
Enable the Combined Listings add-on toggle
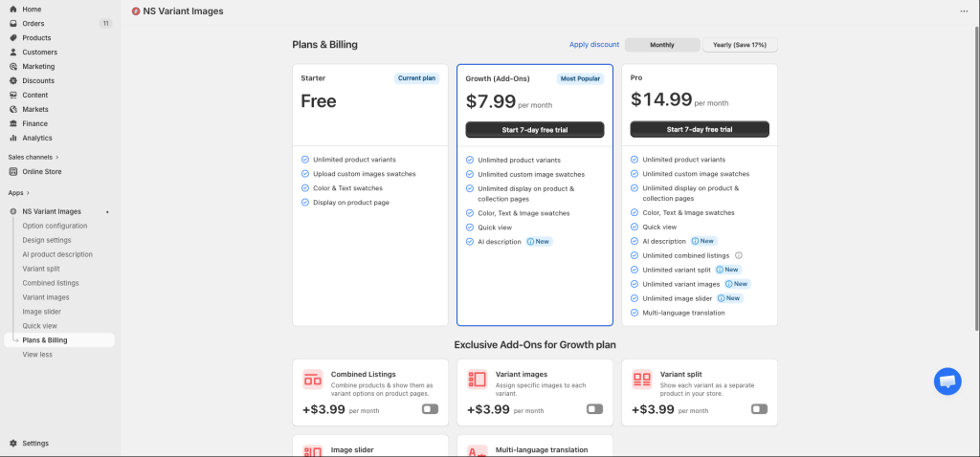coord(430,409)
